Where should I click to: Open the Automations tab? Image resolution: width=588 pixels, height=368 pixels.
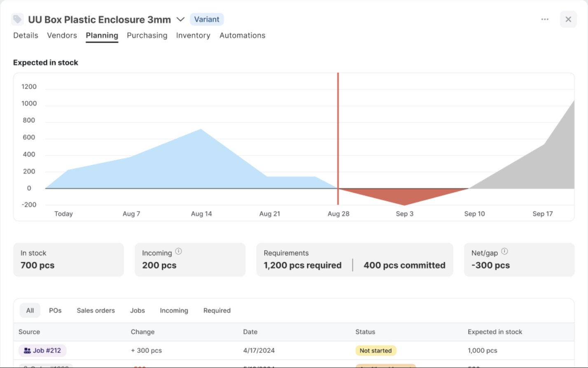tap(242, 35)
